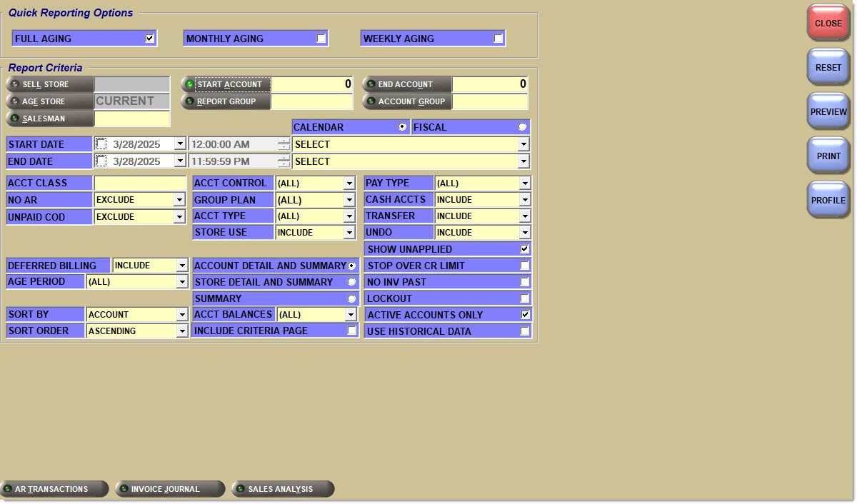857x504 pixels.
Task: Click the Salesman lookup button
Action: click(49, 119)
